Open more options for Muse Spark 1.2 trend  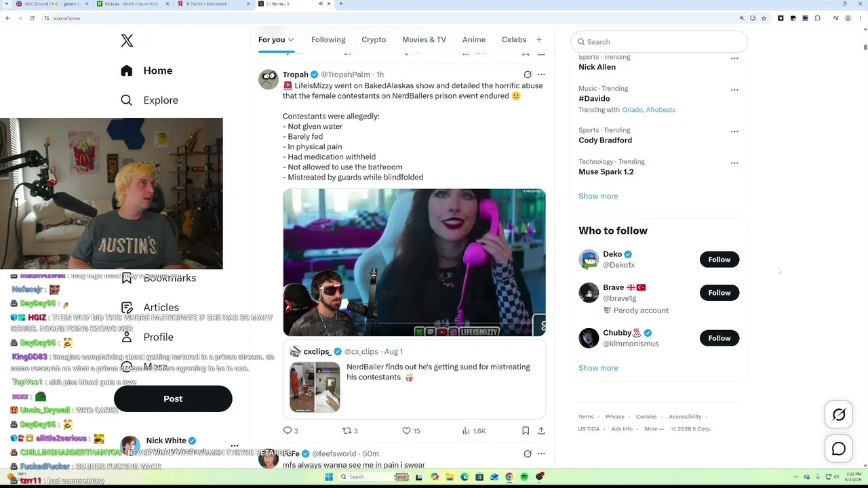(x=734, y=163)
